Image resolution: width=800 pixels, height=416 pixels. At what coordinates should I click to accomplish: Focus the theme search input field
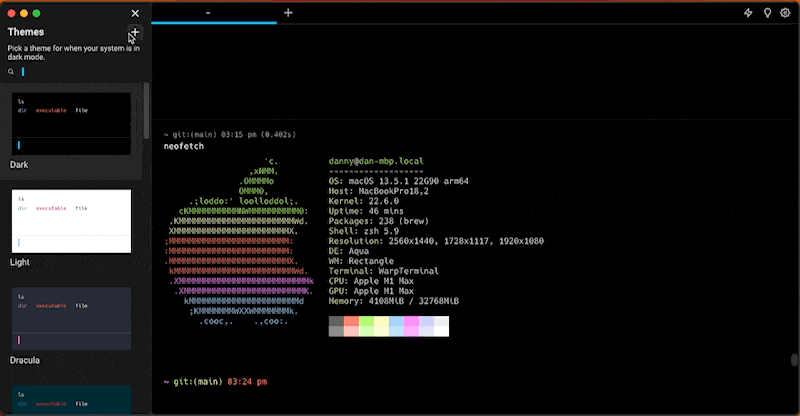pyautogui.click(x=77, y=72)
